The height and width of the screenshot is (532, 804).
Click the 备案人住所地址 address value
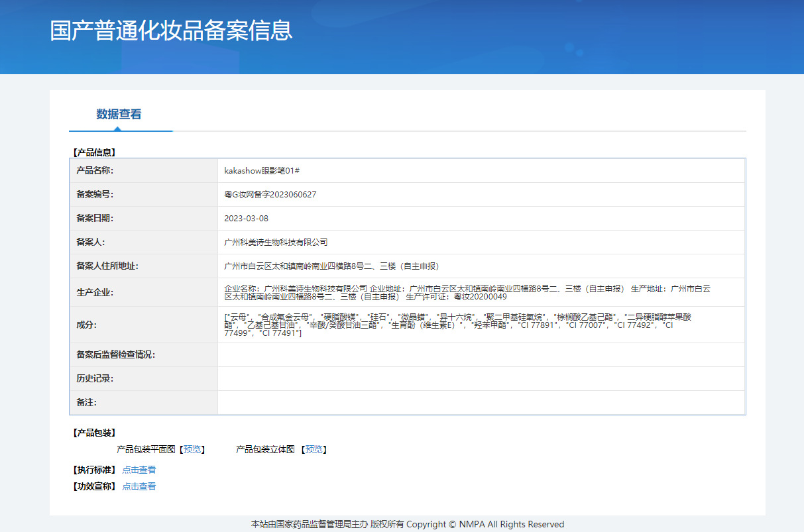[x=332, y=266]
